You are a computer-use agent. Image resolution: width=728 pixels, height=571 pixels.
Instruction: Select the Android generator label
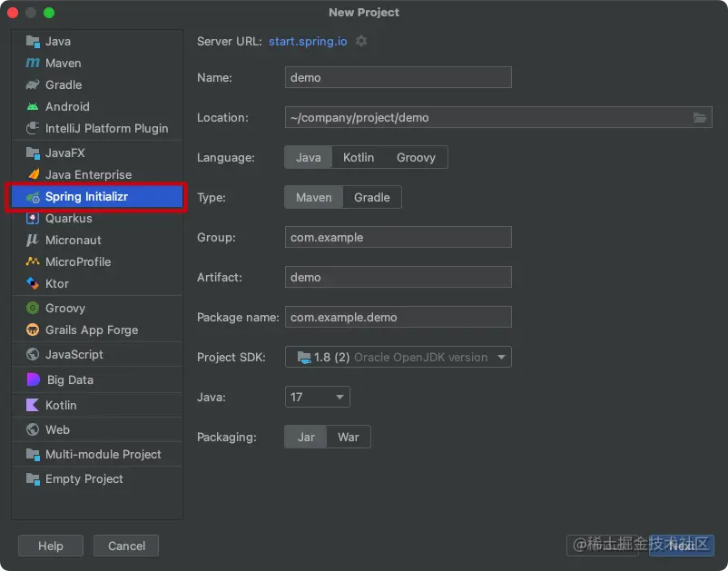tap(67, 107)
